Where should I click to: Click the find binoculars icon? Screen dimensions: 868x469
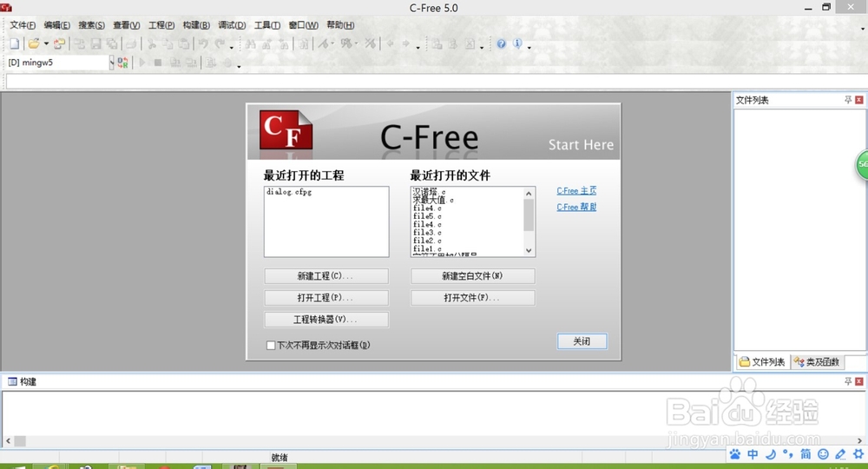point(251,43)
